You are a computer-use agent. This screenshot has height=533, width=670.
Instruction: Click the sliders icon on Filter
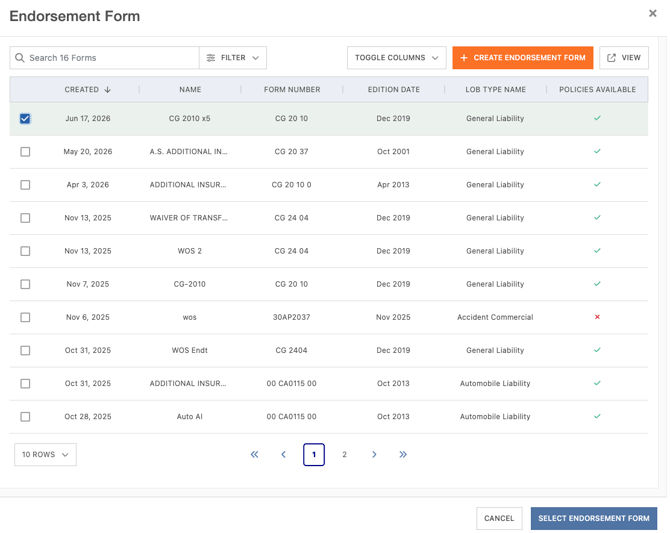tap(211, 58)
